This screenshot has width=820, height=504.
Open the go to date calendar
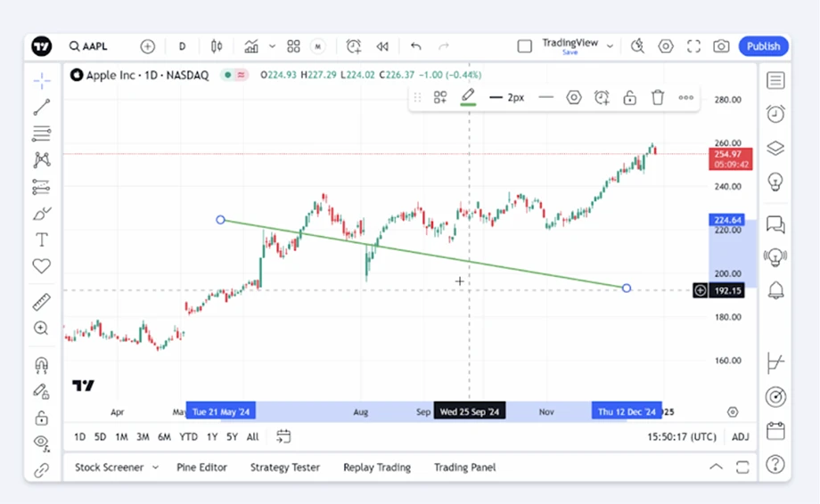tap(283, 436)
